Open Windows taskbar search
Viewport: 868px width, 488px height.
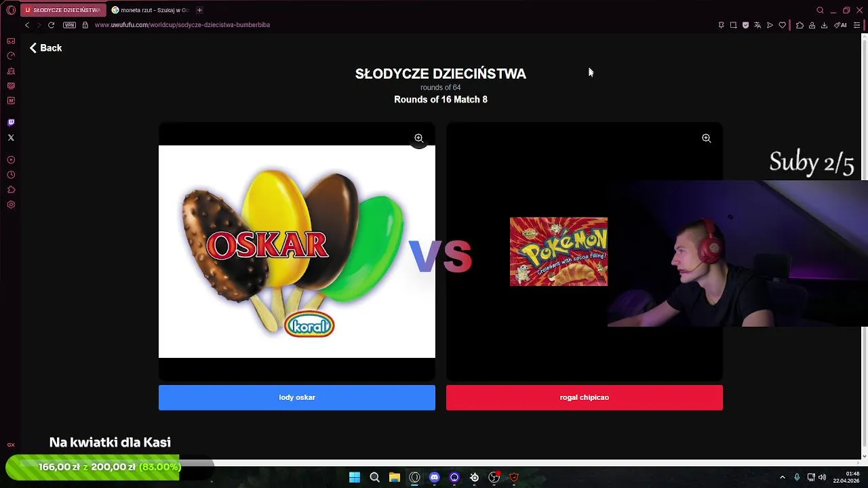(x=374, y=477)
